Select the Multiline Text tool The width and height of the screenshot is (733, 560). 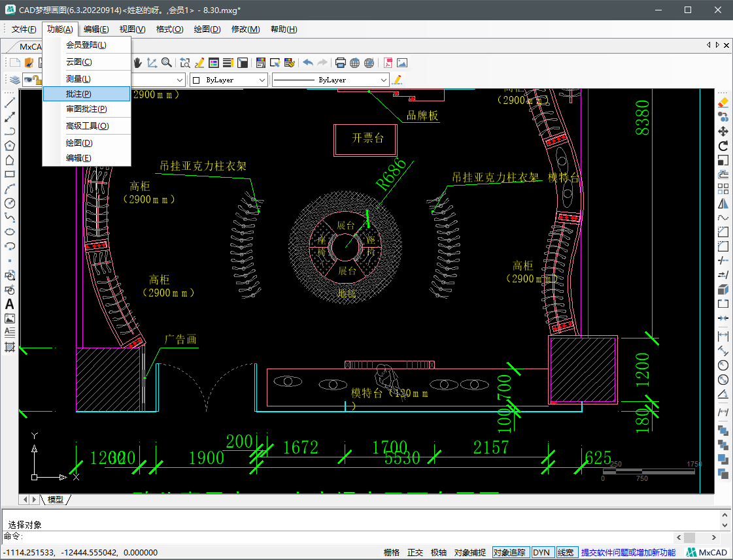(x=9, y=333)
